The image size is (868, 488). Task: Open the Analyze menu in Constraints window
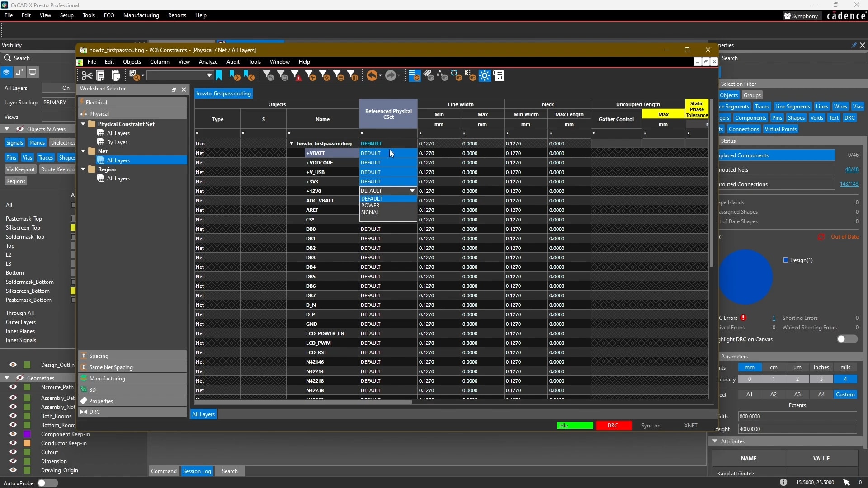click(208, 62)
